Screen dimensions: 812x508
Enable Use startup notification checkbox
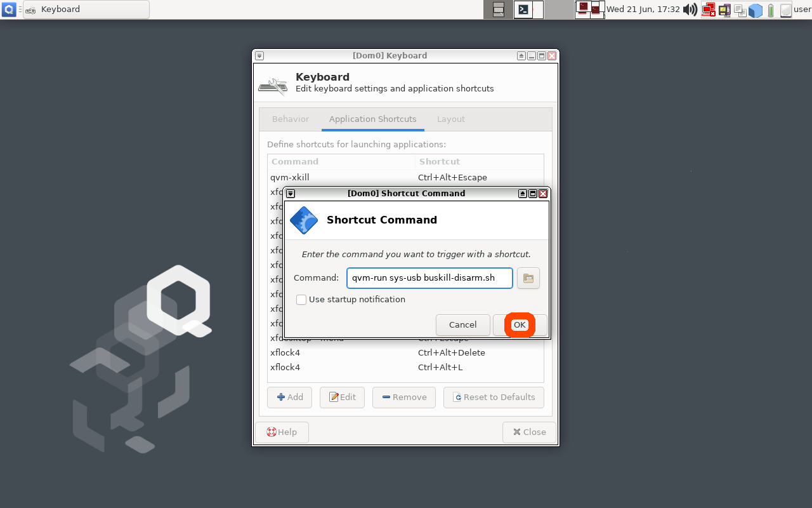[301, 300]
